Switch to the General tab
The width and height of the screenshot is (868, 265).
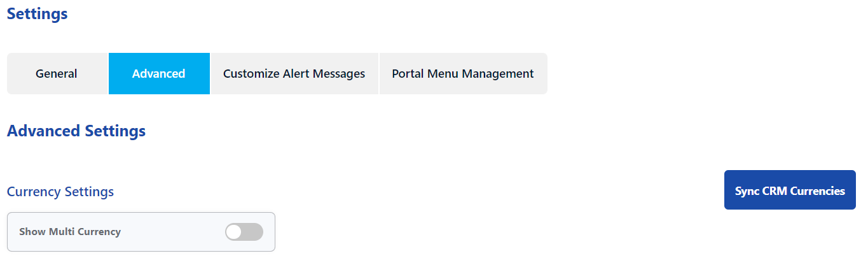[57, 74]
